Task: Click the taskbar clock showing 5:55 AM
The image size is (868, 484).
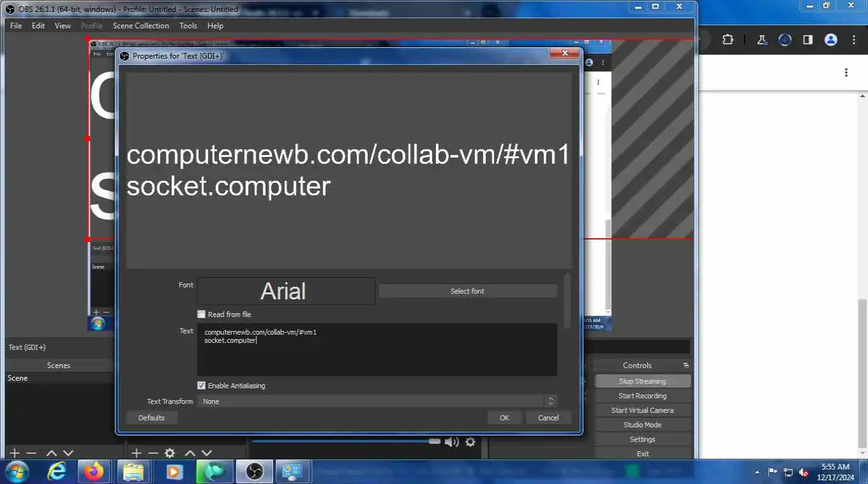Action: coord(835,472)
